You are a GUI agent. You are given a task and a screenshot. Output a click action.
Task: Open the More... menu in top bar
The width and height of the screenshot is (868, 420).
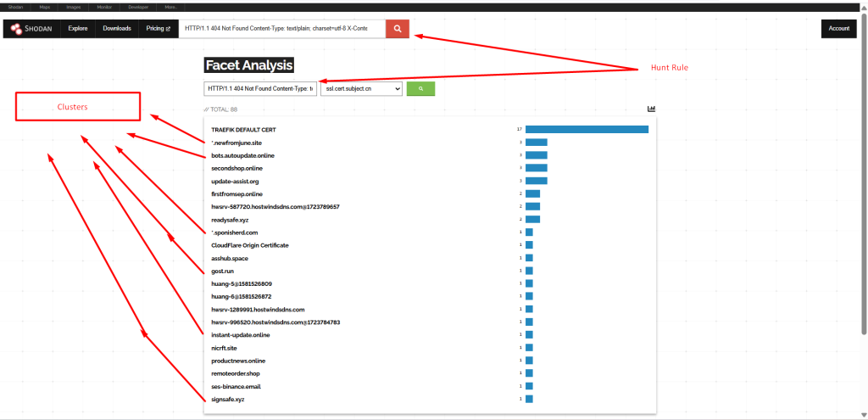click(171, 7)
